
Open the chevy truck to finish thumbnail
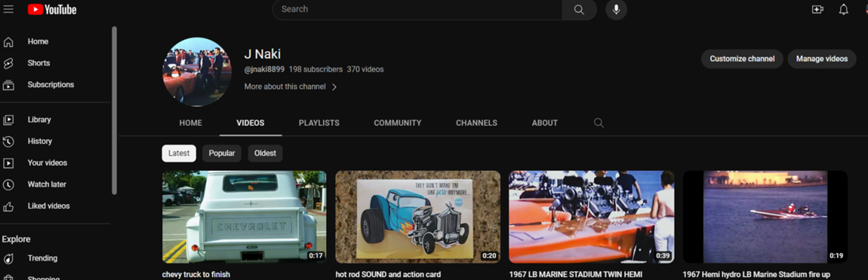tap(244, 217)
